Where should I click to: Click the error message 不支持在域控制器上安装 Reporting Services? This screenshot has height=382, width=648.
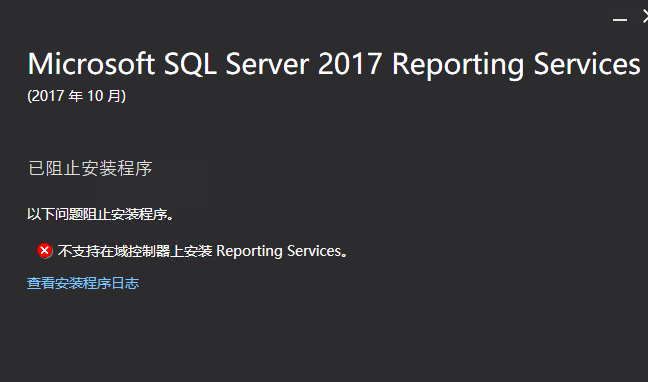203,251
